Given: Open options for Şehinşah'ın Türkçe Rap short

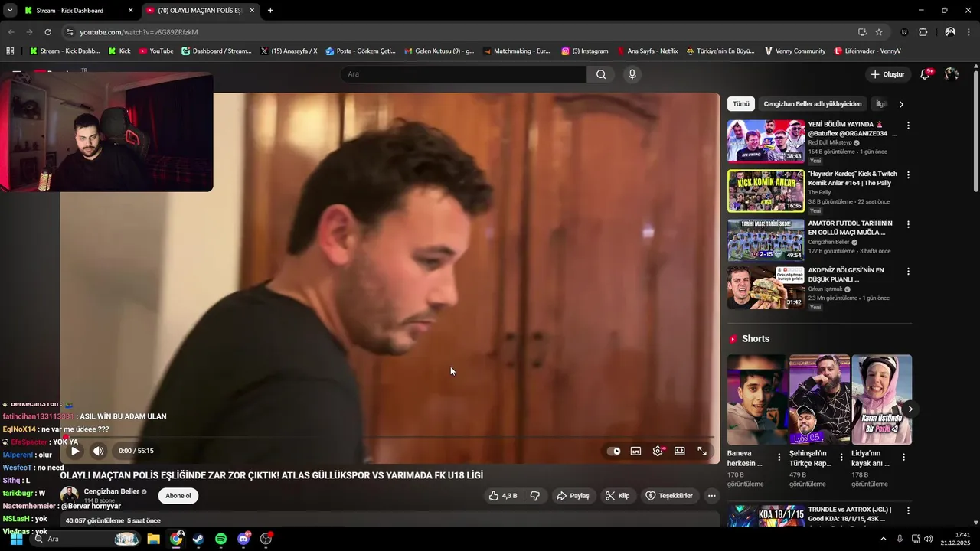Looking at the screenshot, I should (x=841, y=457).
